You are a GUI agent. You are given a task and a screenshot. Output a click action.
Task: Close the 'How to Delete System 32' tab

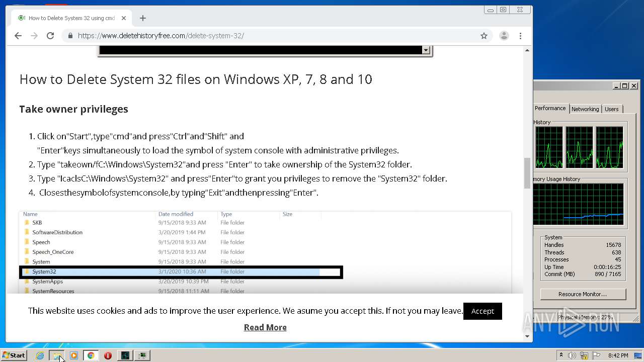point(124,18)
